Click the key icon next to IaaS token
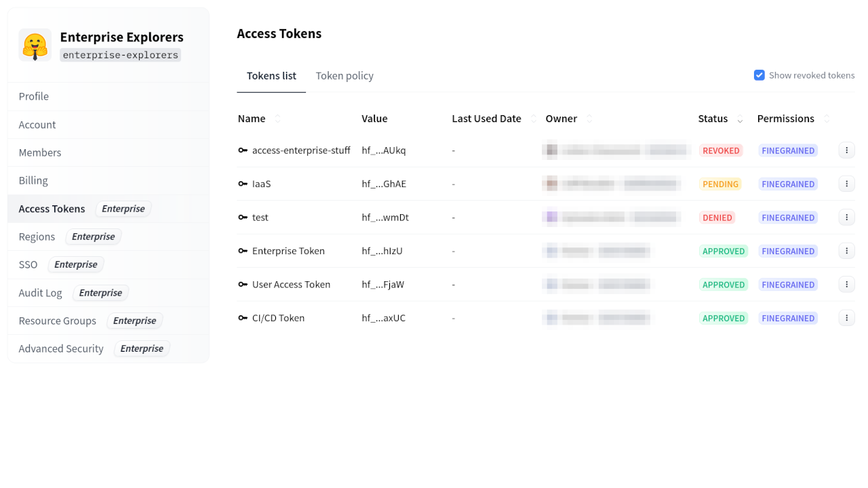 point(243,184)
